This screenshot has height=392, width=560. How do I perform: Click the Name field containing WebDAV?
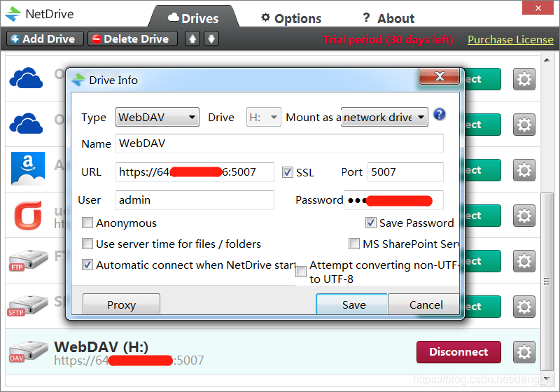pos(279,143)
